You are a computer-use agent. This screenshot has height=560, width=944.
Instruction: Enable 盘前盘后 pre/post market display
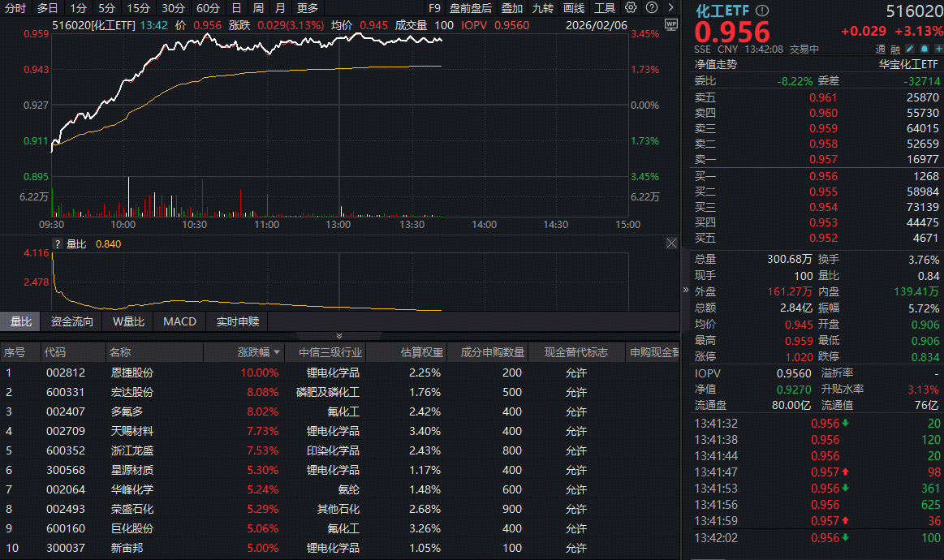[x=471, y=7]
